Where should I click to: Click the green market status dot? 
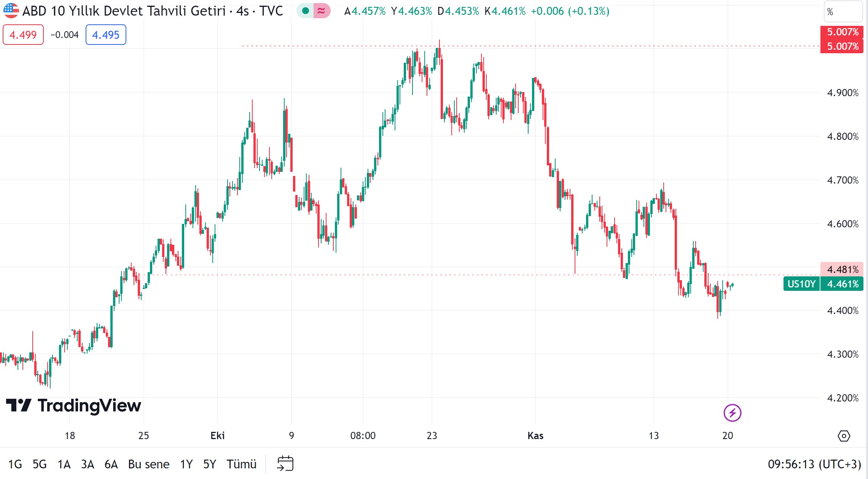point(305,11)
